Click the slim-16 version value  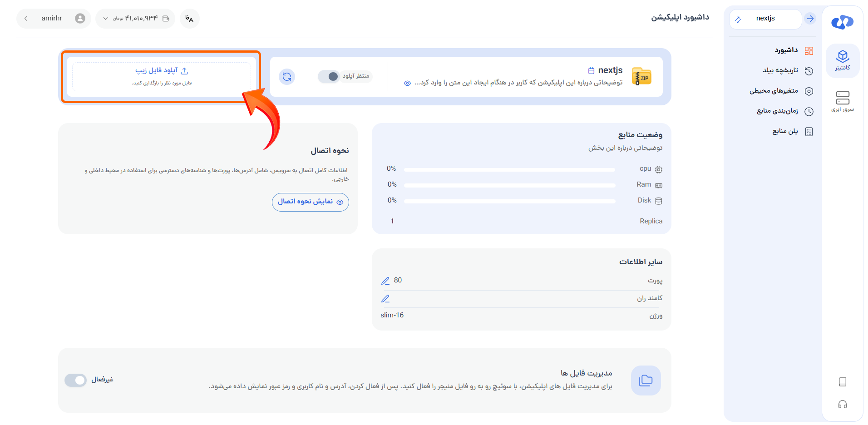point(392,315)
